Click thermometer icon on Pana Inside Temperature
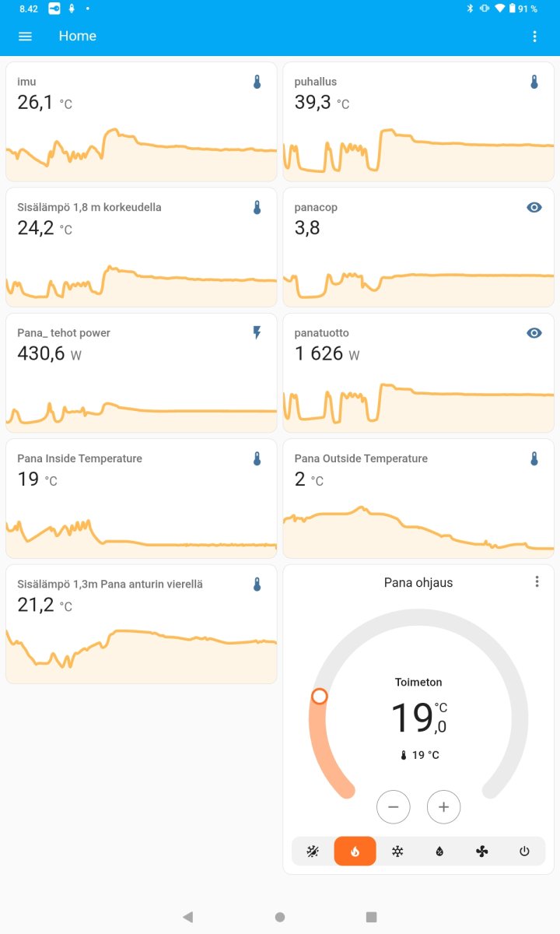 pyautogui.click(x=257, y=459)
